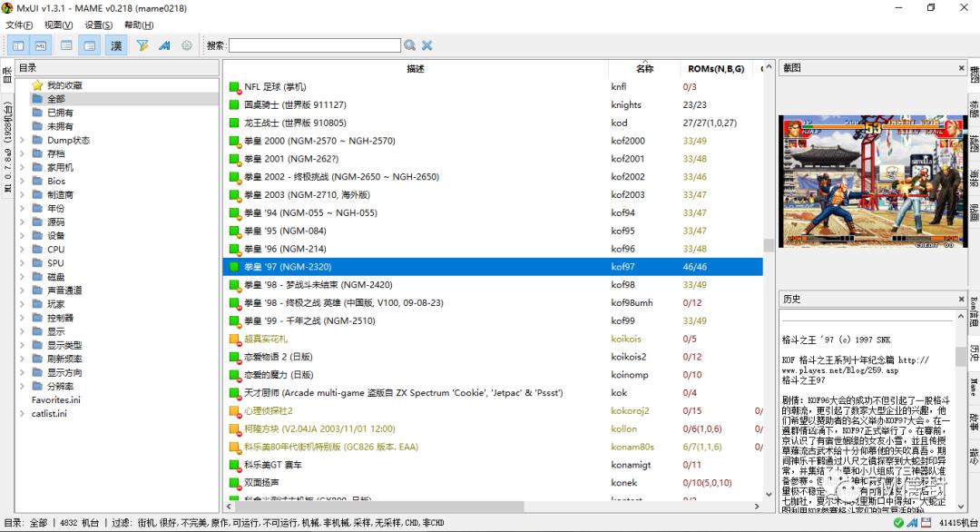This screenshot has width=980, height=532.
Task: Click the green status icon of kof98 row
Action: pyautogui.click(x=234, y=285)
